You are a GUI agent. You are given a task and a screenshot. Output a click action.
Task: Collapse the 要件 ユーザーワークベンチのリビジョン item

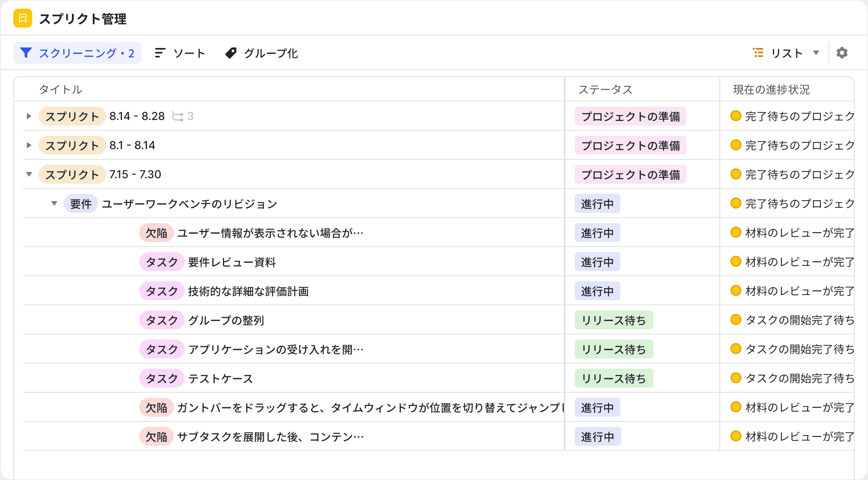pos(54,204)
